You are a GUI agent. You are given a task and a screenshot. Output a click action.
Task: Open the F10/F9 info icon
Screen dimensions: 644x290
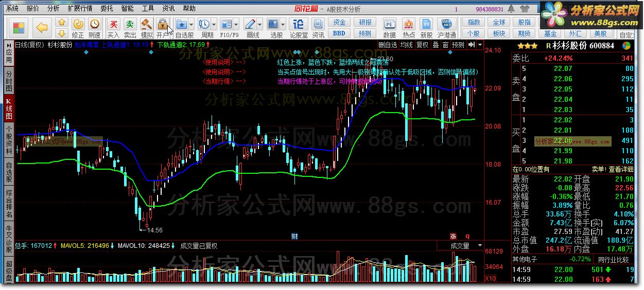226,24
